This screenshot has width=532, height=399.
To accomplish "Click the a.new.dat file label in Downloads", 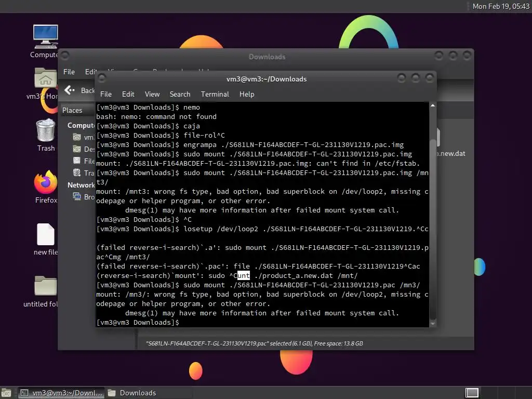I will pyautogui.click(x=451, y=153).
